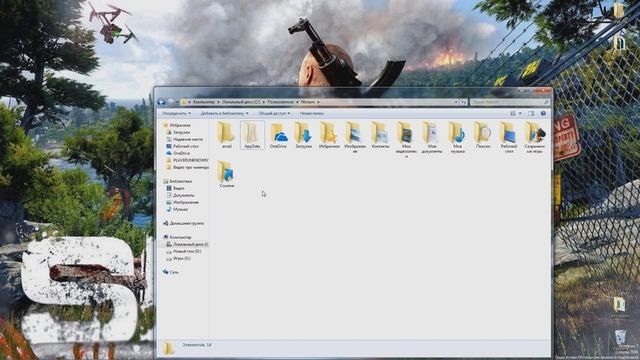Image resolution: width=640 pixels, height=360 pixels.
Task: Open the Добавить в библиотеку dropdown
Action: (224, 113)
